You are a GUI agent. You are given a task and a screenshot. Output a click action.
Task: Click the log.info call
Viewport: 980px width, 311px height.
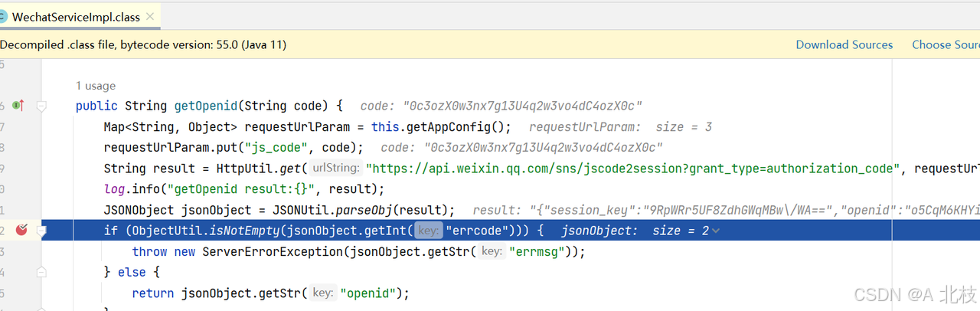(132, 188)
